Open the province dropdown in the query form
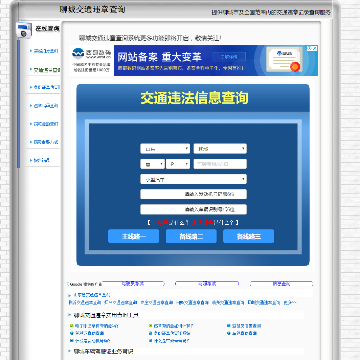360x360 pixels. click(165, 149)
